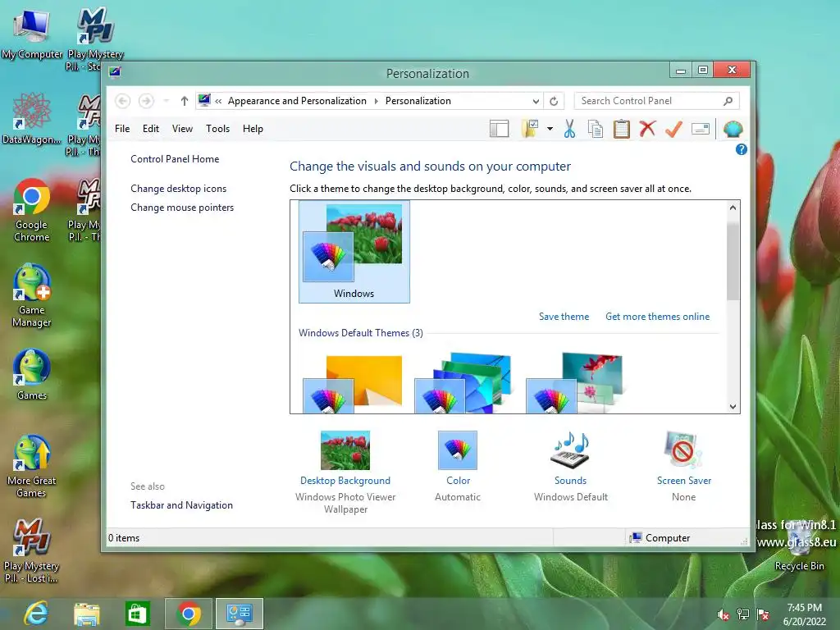Click the Paste clipboard icon
The width and height of the screenshot is (840, 630).
622,129
